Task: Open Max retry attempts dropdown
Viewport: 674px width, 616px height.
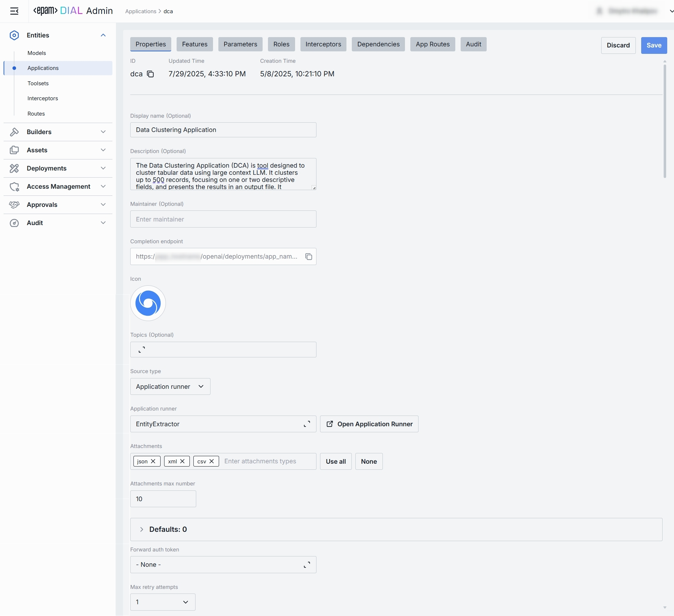Action: (x=163, y=602)
